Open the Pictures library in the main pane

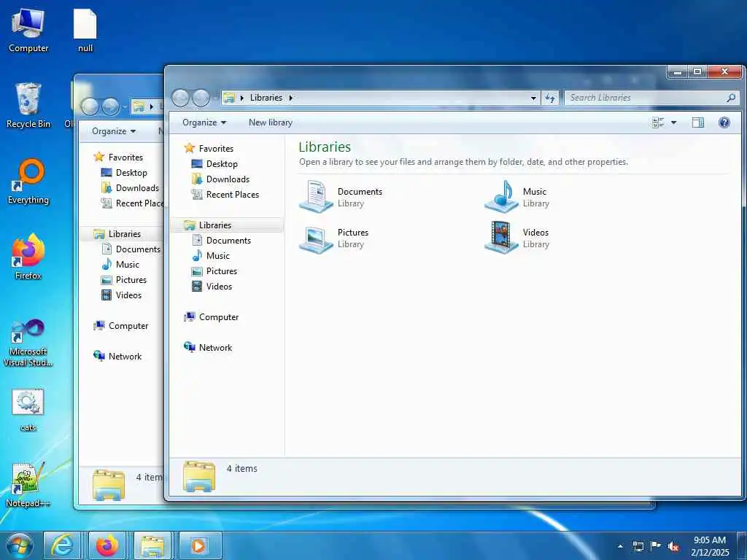pos(334,238)
